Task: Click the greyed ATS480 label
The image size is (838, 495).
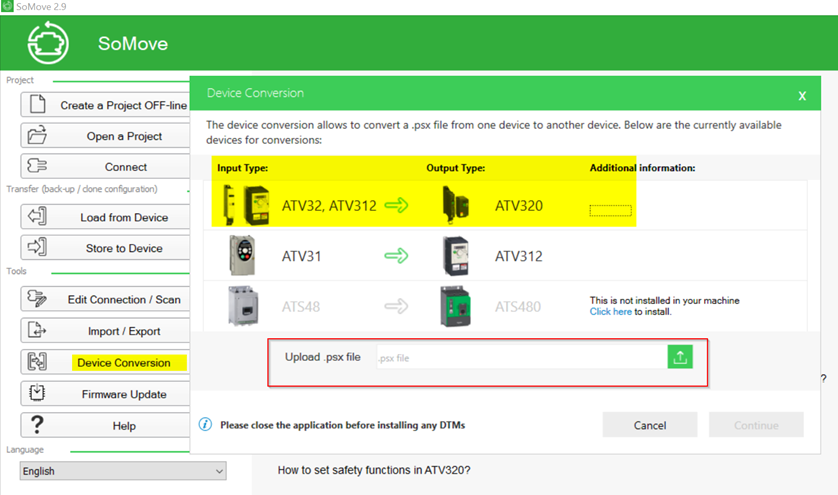Action: click(517, 306)
